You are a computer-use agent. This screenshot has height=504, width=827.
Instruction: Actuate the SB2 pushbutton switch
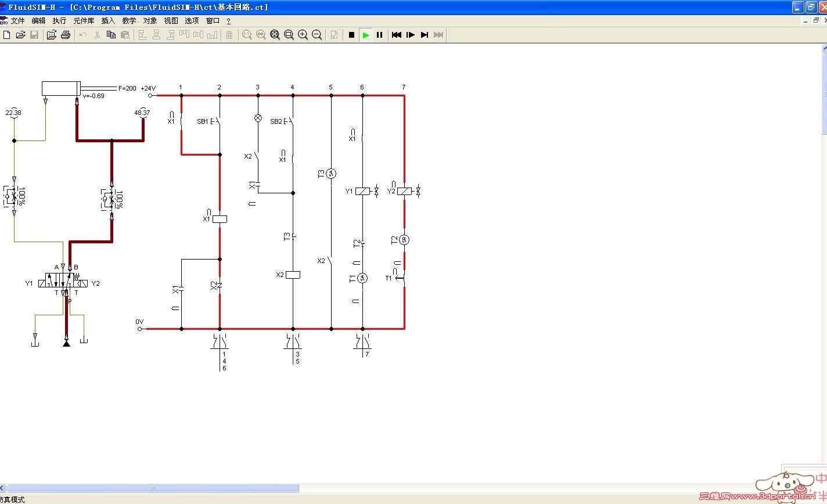tap(289, 121)
